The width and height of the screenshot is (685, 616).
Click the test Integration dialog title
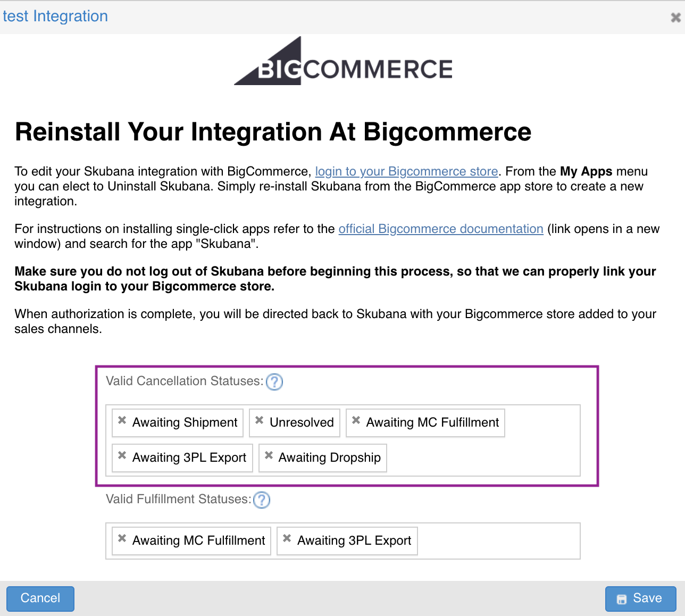point(55,16)
